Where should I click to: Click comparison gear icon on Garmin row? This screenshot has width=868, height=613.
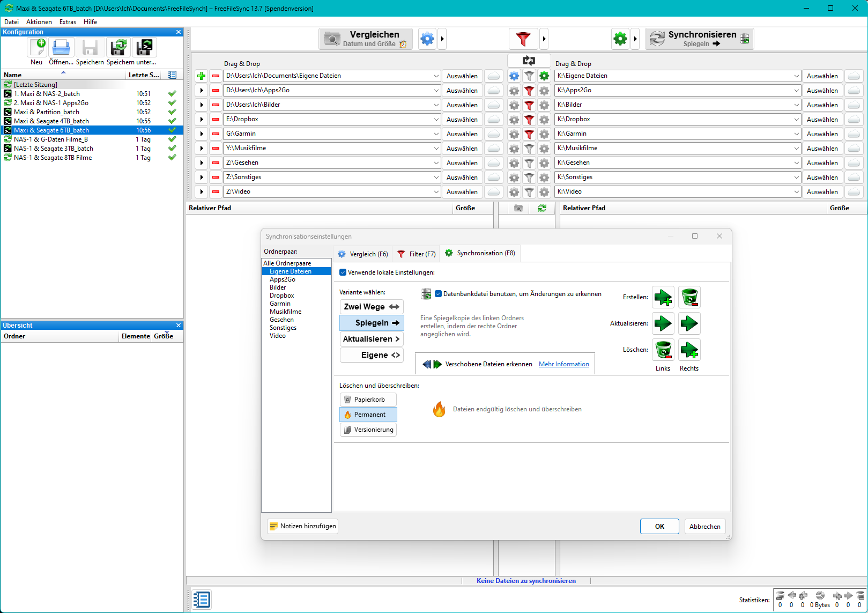514,134
